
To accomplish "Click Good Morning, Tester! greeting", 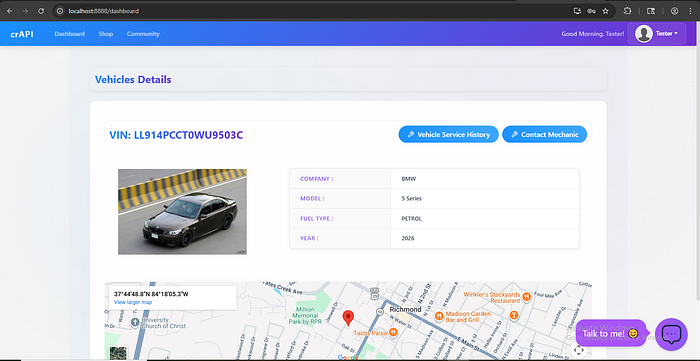I will point(593,34).
